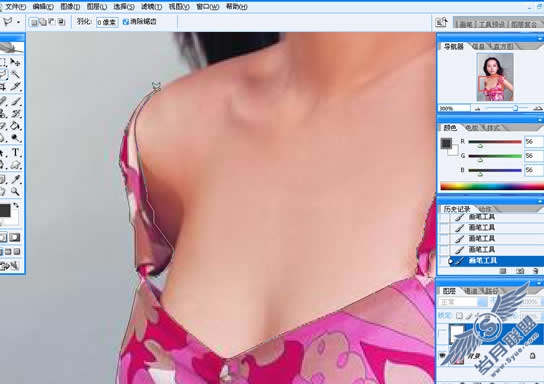
Task: Open the lasso tool preset picker arrow
Action: (19, 22)
